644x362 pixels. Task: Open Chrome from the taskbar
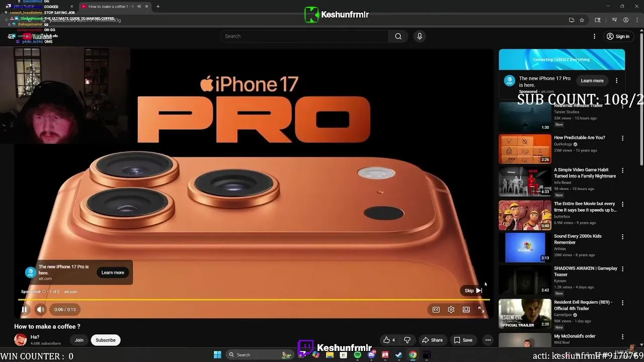click(x=413, y=355)
